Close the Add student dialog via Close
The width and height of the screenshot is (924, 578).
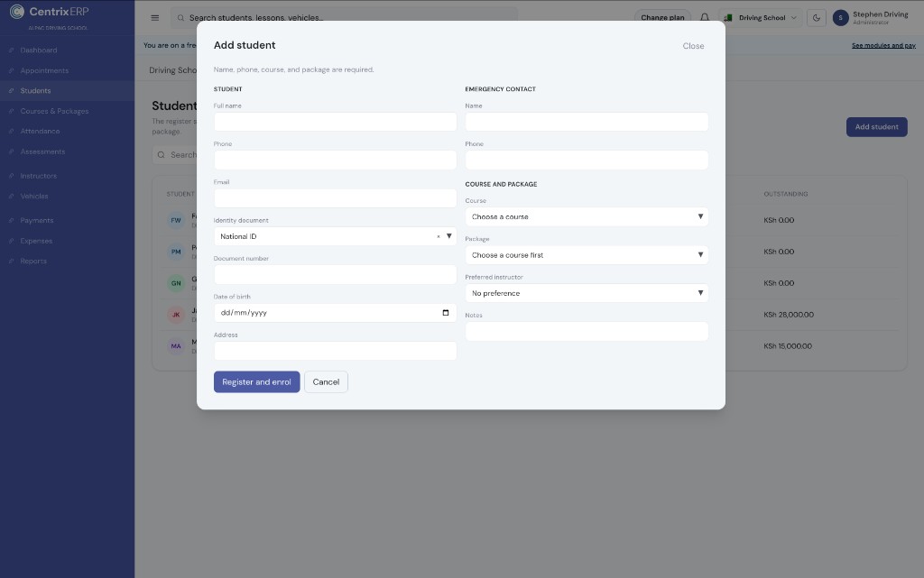coord(693,46)
